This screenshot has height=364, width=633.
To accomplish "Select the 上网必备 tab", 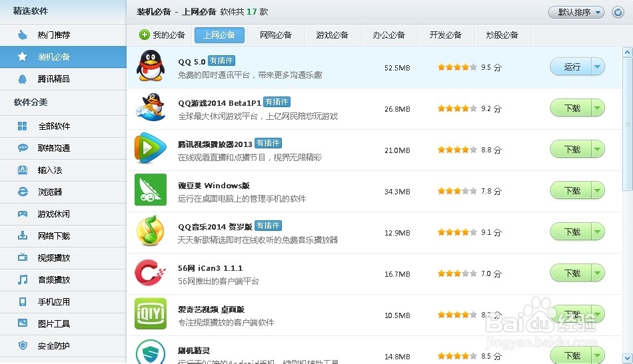I will [x=219, y=35].
